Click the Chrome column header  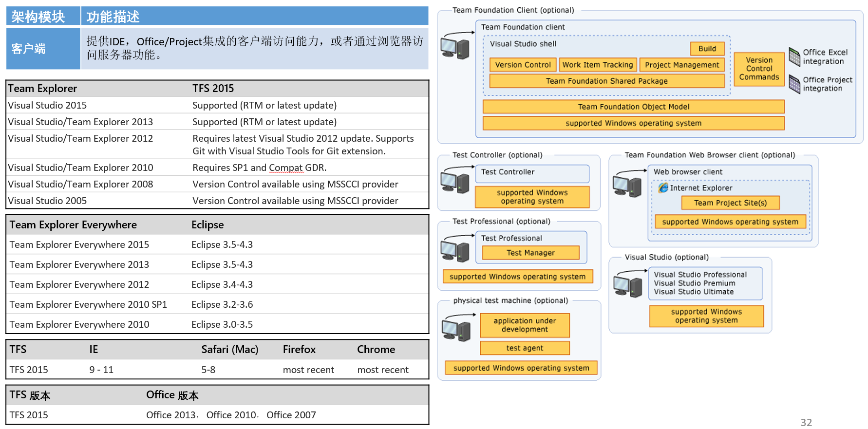point(376,350)
